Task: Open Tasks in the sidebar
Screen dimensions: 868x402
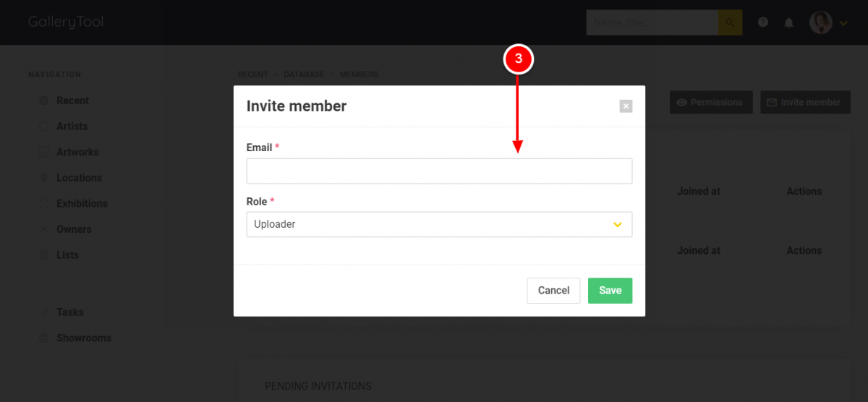Action: pos(70,312)
